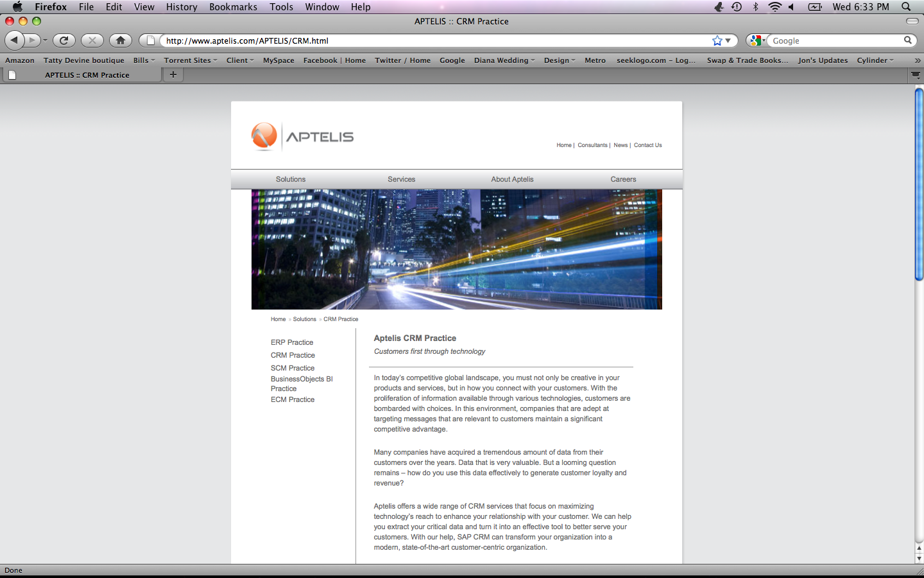
Task: Open the list all tabs button
Action: pos(916,75)
